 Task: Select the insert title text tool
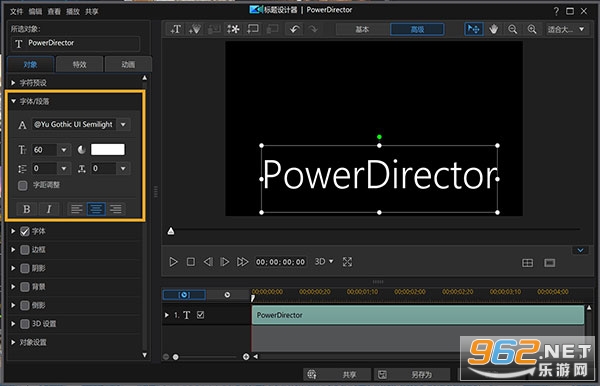[176, 29]
